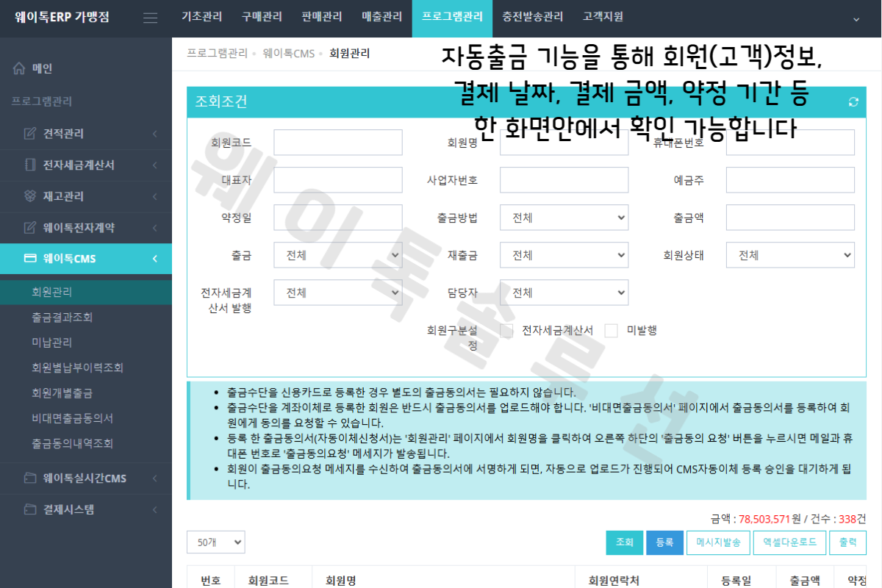This screenshot has width=882, height=588.
Task: Click the 웨이톡CMS card icon
Action: (x=30, y=259)
